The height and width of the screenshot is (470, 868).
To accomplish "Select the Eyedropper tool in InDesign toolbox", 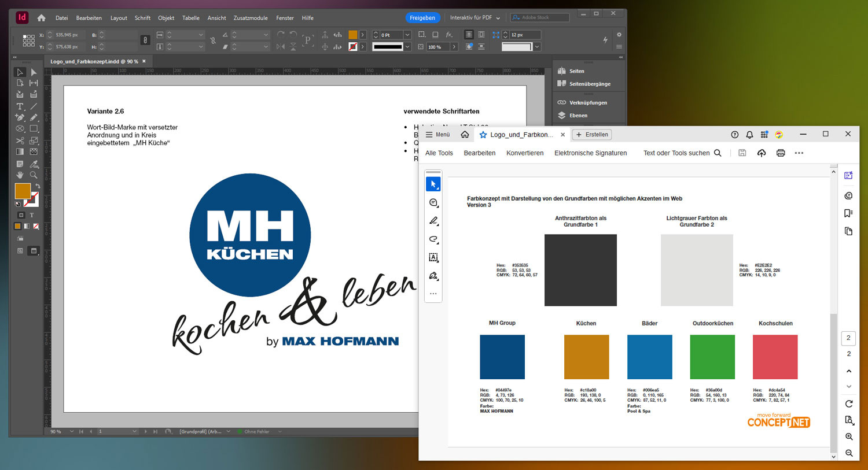I will point(34,164).
